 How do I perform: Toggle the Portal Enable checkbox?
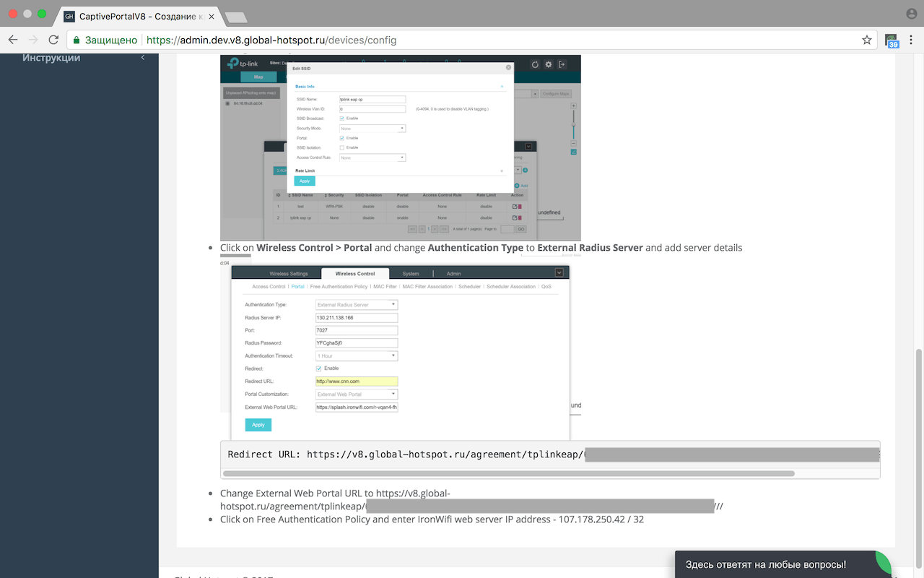[342, 137]
